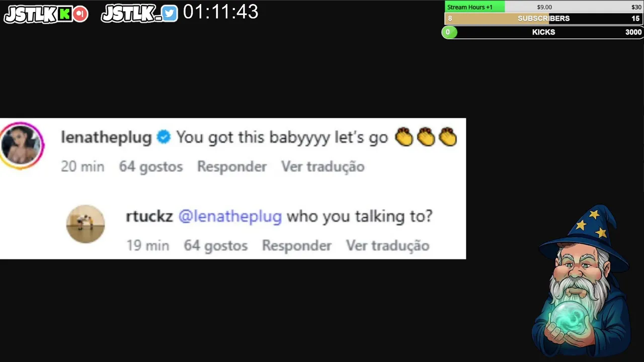The width and height of the screenshot is (644, 362).
Task: Click the wizard mascot with crystal ball
Action: [x=582, y=282]
